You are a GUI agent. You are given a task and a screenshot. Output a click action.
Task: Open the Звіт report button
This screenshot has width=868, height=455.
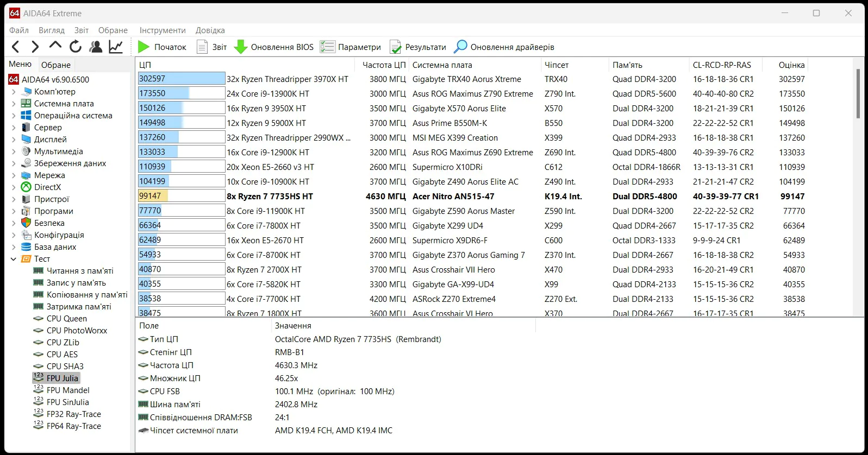click(212, 47)
